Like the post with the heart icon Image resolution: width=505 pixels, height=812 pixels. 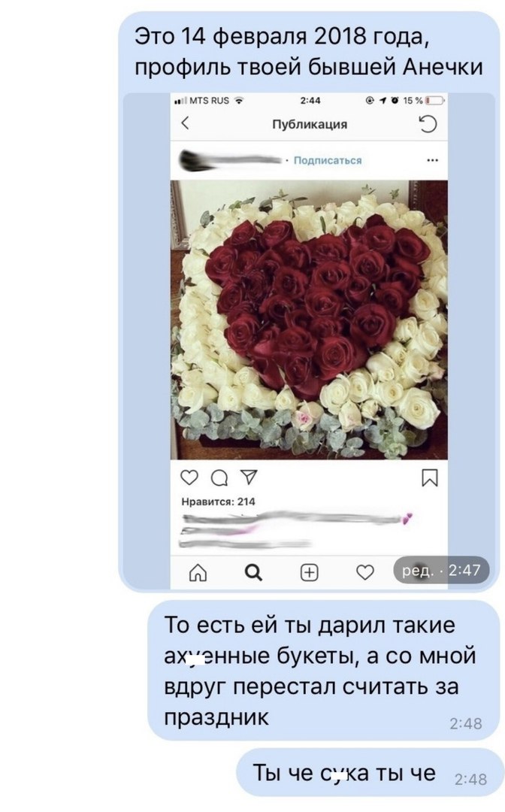[189, 477]
